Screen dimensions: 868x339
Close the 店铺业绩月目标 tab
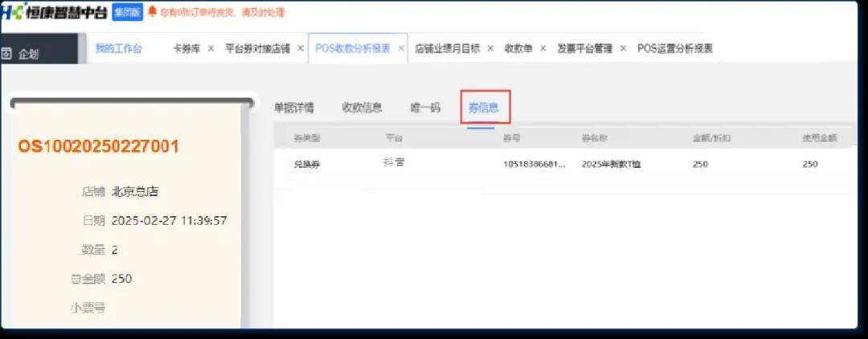pos(490,48)
